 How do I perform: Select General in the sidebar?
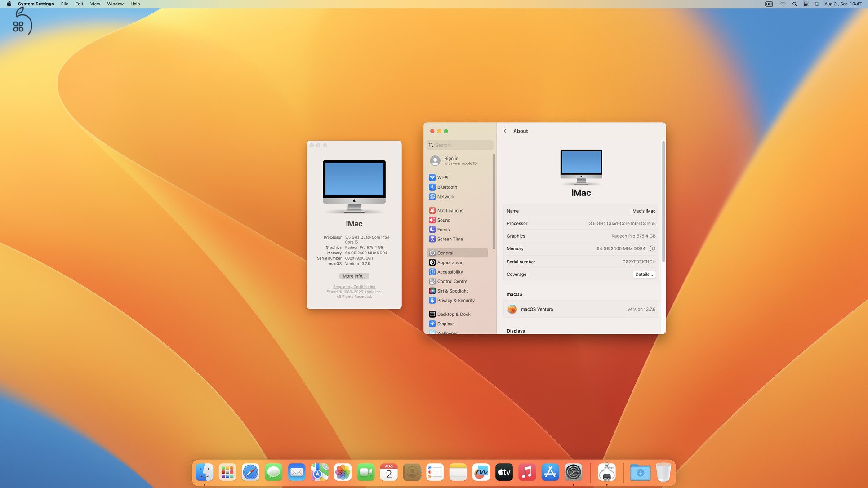457,253
